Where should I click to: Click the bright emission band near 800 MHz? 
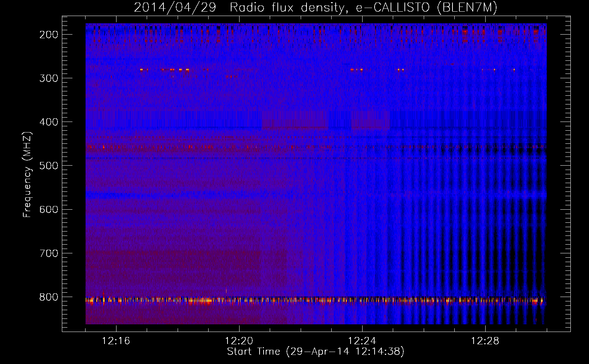click(x=316, y=300)
